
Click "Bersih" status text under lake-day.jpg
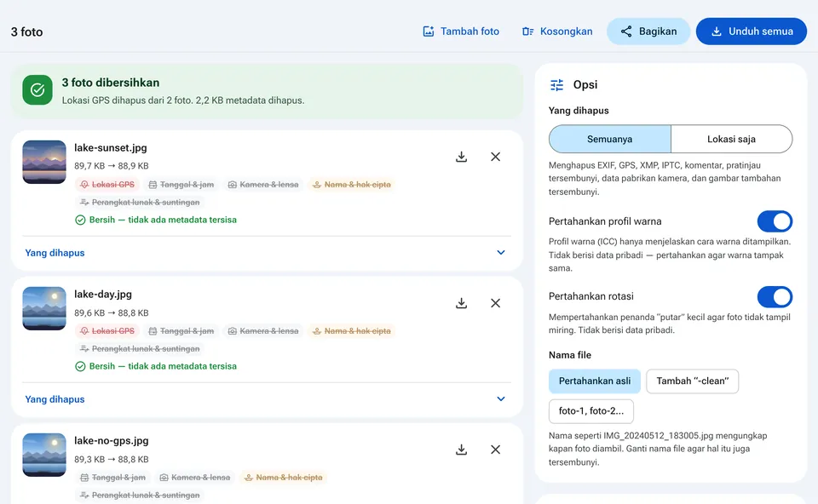point(163,366)
